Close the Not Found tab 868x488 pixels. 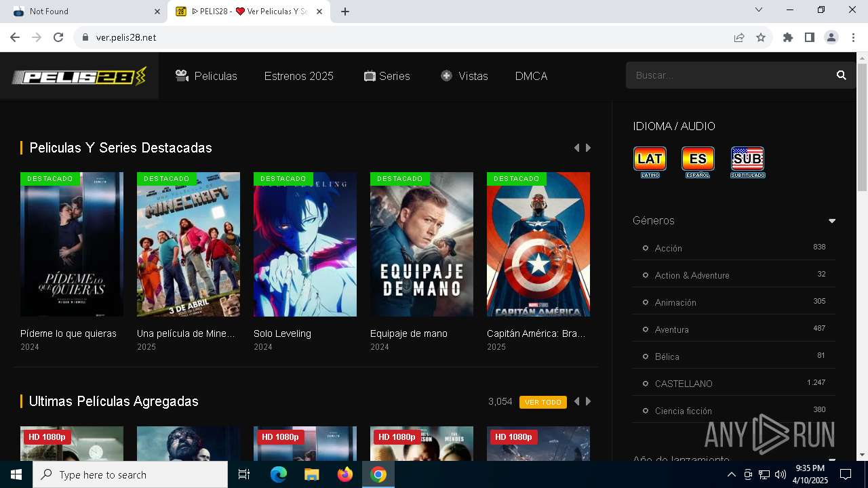pyautogui.click(x=157, y=12)
